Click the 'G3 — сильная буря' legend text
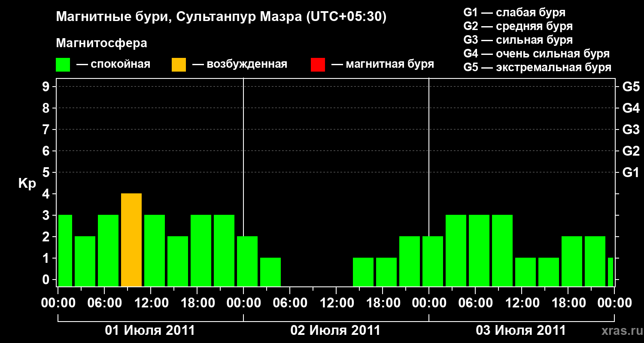644x343 pixels. [x=518, y=40]
